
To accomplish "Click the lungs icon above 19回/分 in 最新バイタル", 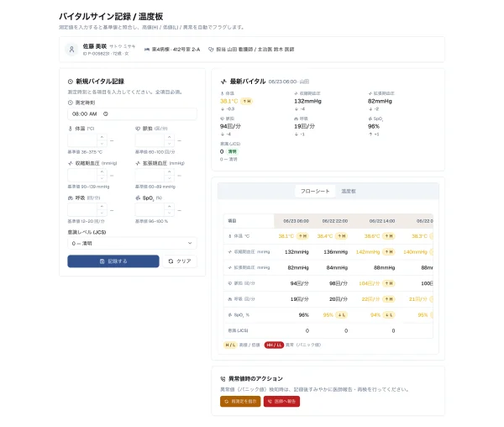I will pos(296,119).
